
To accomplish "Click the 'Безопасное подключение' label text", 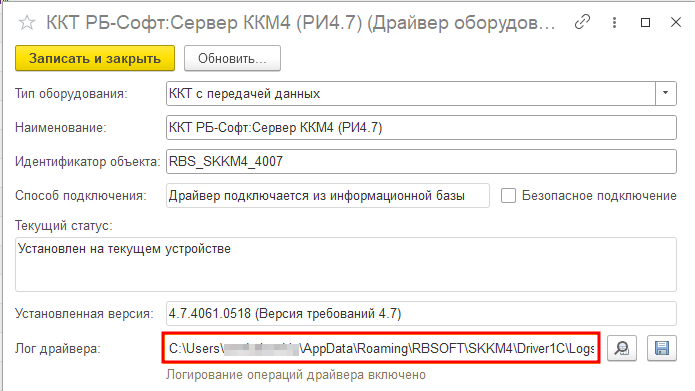I will [x=599, y=196].
